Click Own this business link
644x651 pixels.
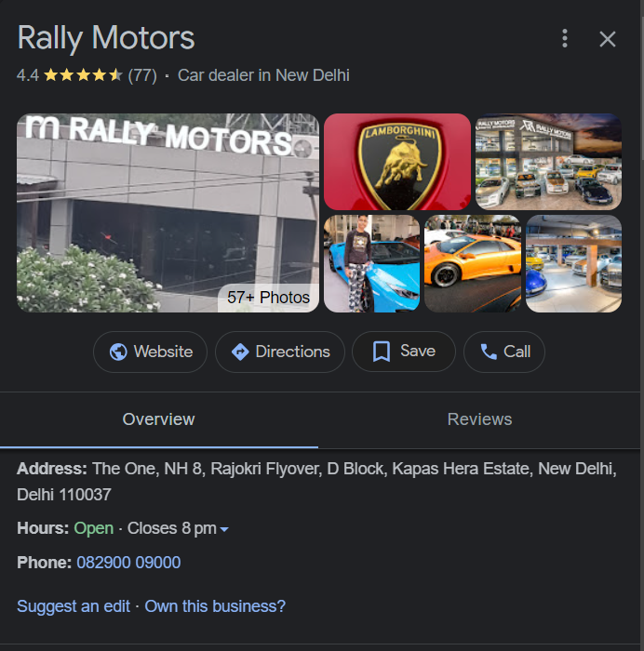[x=215, y=606]
